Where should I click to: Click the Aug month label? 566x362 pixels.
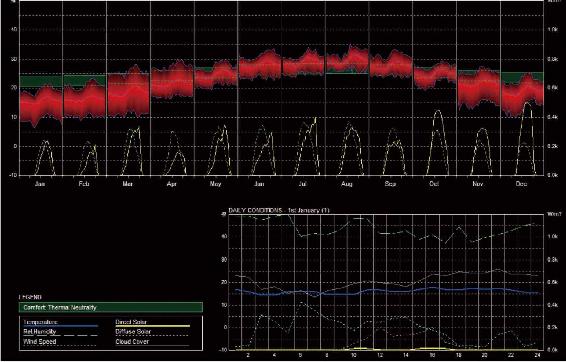click(347, 184)
